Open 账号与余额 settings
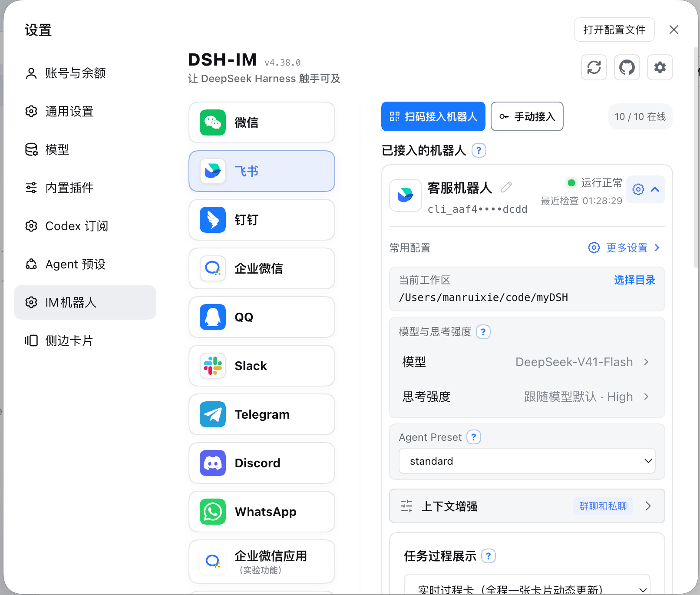 pos(85,73)
